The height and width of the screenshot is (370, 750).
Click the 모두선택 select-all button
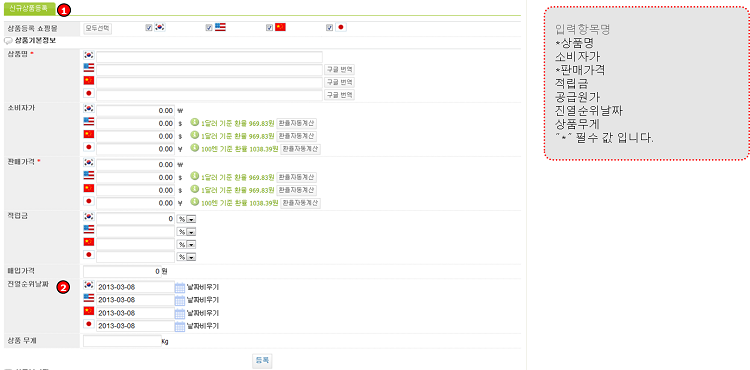tap(98, 28)
